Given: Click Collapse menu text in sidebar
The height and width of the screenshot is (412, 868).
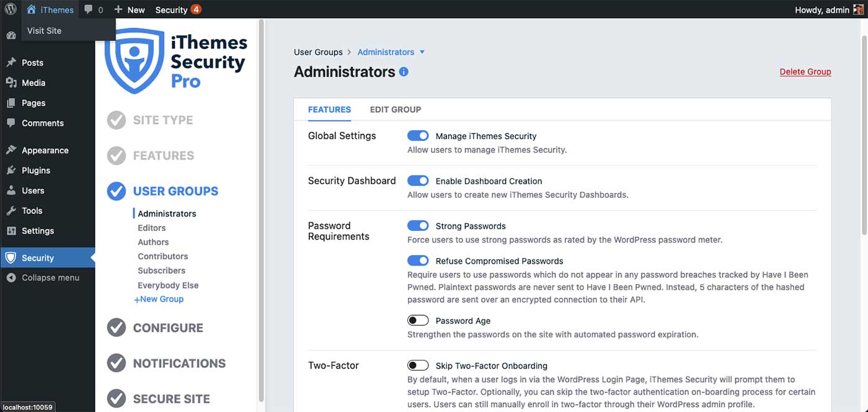Looking at the screenshot, I should 50,278.
